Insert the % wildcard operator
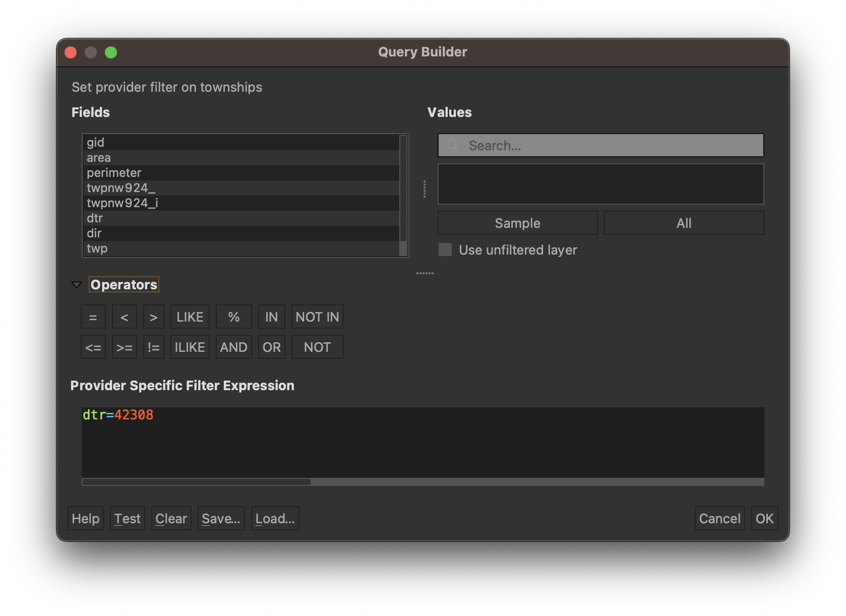846x616 pixels. click(x=233, y=317)
